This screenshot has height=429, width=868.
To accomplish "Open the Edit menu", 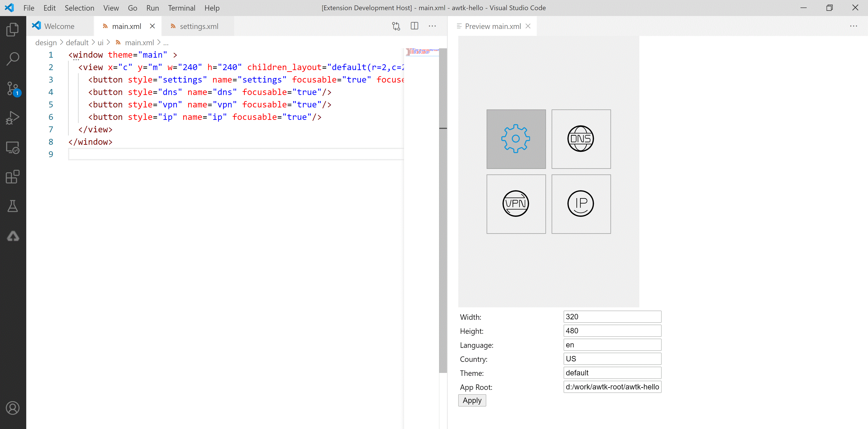I will pyautogui.click(x=50, y=8).
